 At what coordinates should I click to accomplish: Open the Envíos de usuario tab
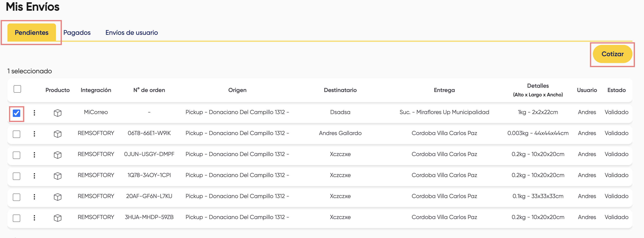(131, 33)
